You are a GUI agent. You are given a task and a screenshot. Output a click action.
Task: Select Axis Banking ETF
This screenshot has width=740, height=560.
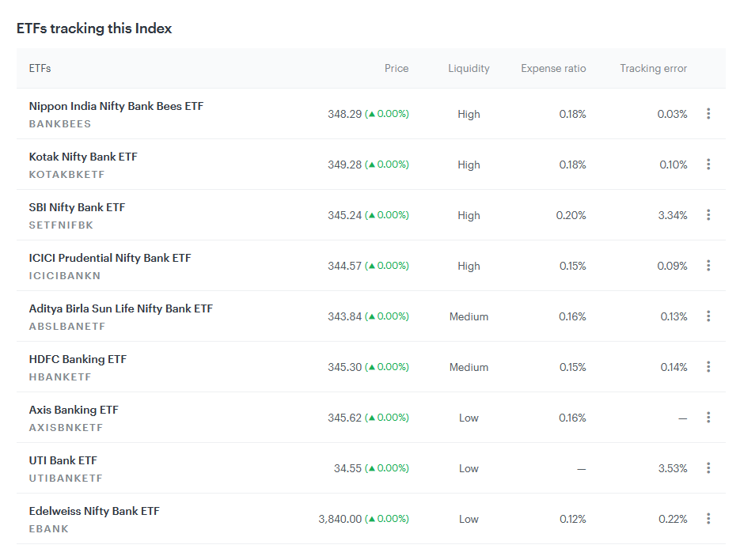(x=74, y=410)
